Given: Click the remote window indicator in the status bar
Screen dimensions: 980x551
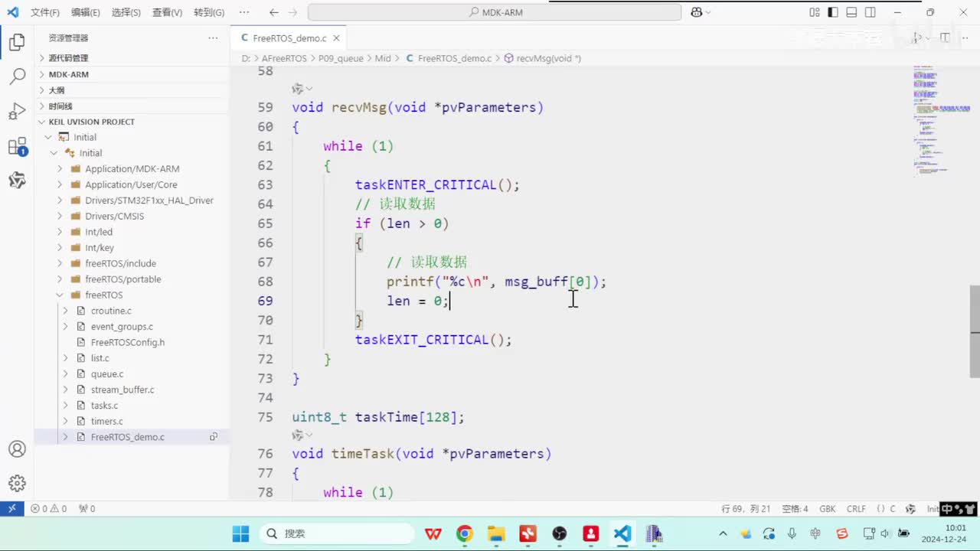Looking at the screenshot, I should pos(12,509).
